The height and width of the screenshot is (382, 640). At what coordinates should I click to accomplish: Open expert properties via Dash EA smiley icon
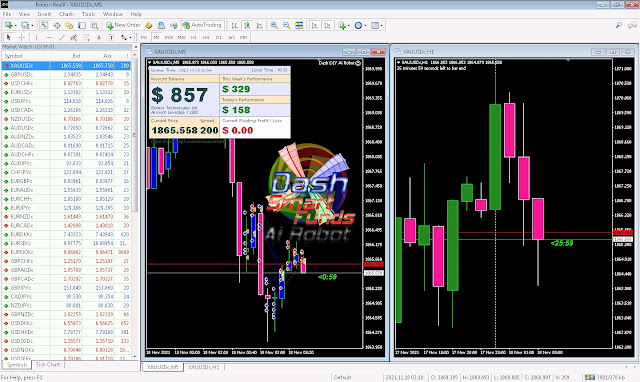click(x=358, y=63)
